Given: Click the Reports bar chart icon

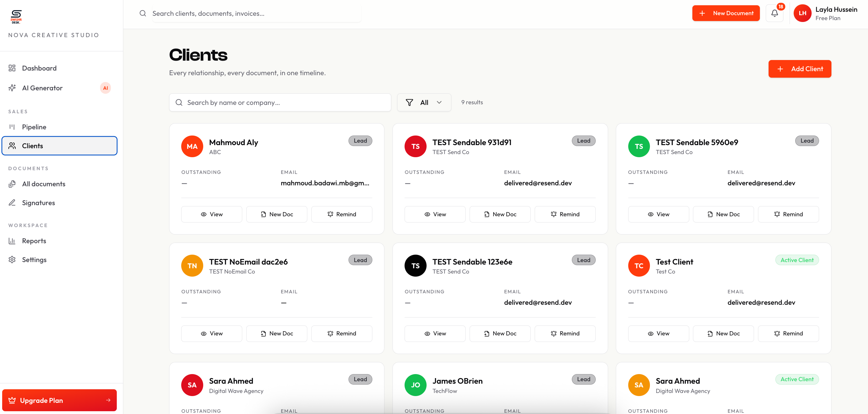Looking at the screenshot, I should coord(12,241).
